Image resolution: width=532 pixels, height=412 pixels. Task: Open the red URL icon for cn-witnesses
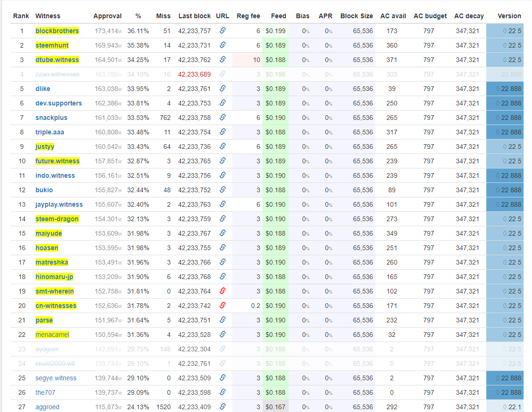[222, 305]
